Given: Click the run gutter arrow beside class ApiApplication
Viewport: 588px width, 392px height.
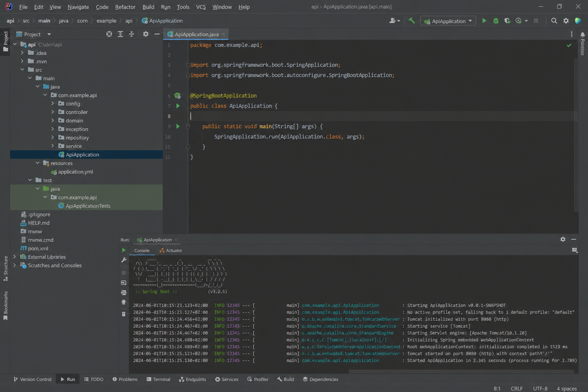Looking at the screenshot, I should pos(178,106).
